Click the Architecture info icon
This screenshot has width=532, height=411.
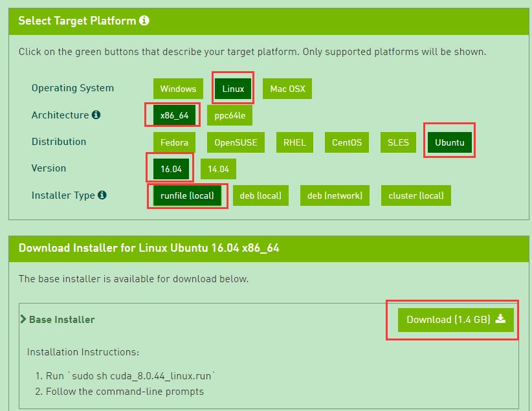96,115
